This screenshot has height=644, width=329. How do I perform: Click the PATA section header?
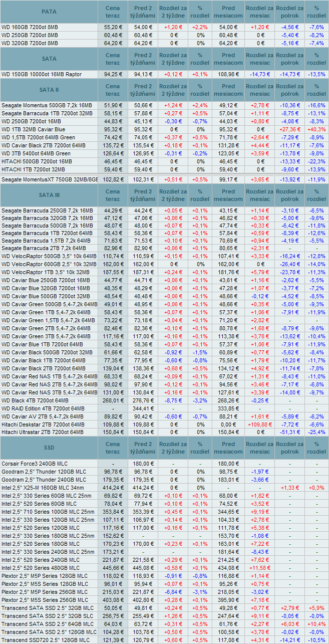click(49, 12)
